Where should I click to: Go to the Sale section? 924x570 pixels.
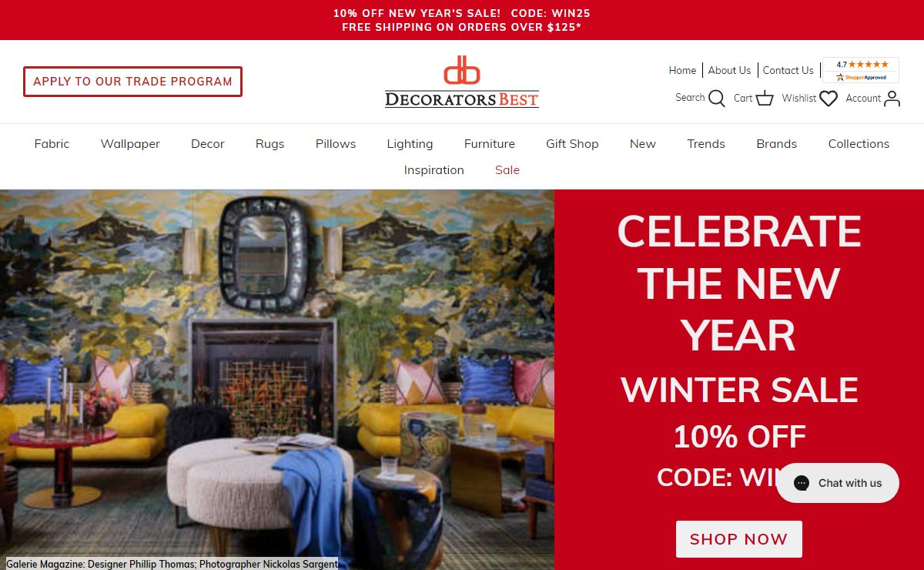pos(507,170)
